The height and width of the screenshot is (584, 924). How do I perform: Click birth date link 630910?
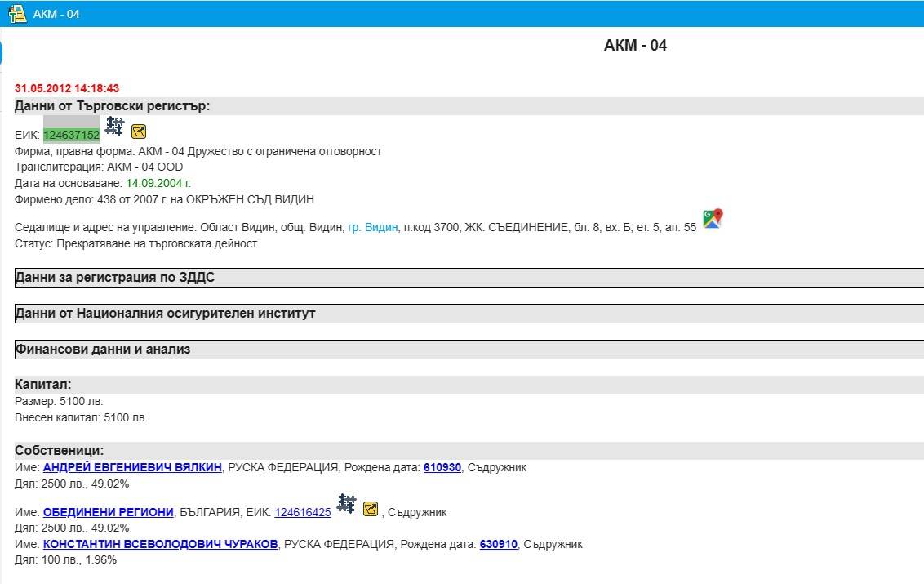[498, 544]
